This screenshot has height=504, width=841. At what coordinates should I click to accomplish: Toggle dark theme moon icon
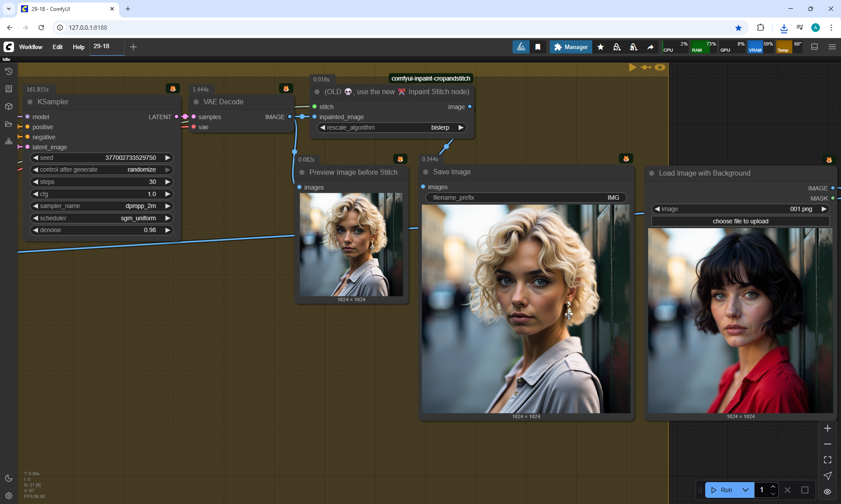[8, 478]
